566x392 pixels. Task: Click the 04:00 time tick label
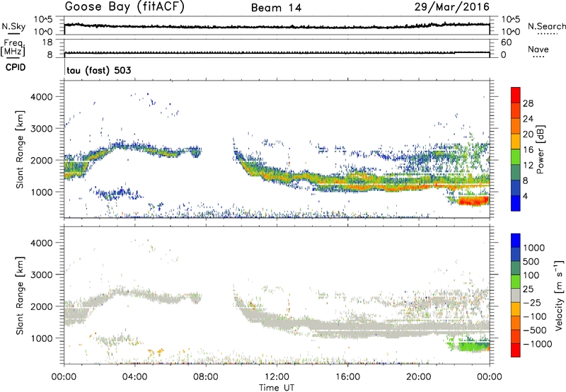(x=135, y=377)
